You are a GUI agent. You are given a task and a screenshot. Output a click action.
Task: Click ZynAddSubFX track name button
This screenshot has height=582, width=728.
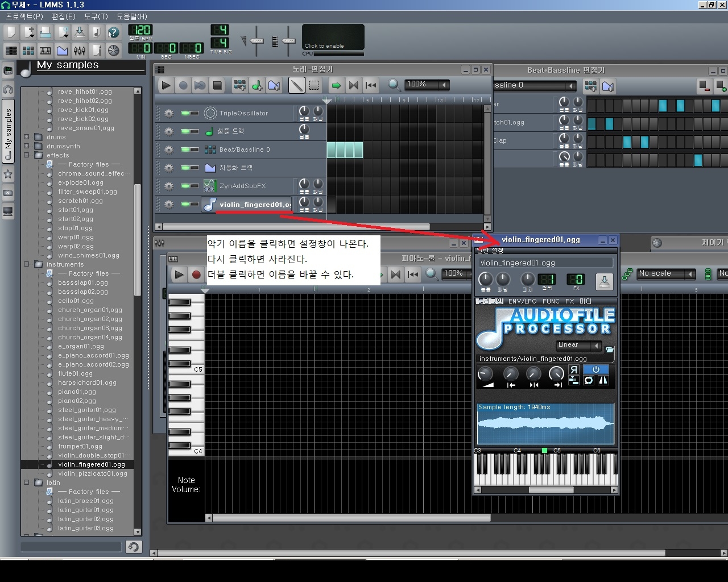pos(247,186)
